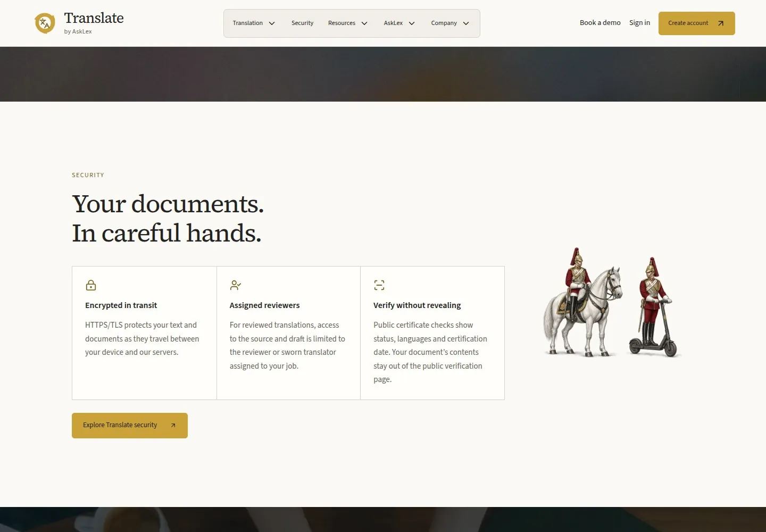
Task: Click the 'For reviewed translations, access' paragraph
Action: click(287, 345)
